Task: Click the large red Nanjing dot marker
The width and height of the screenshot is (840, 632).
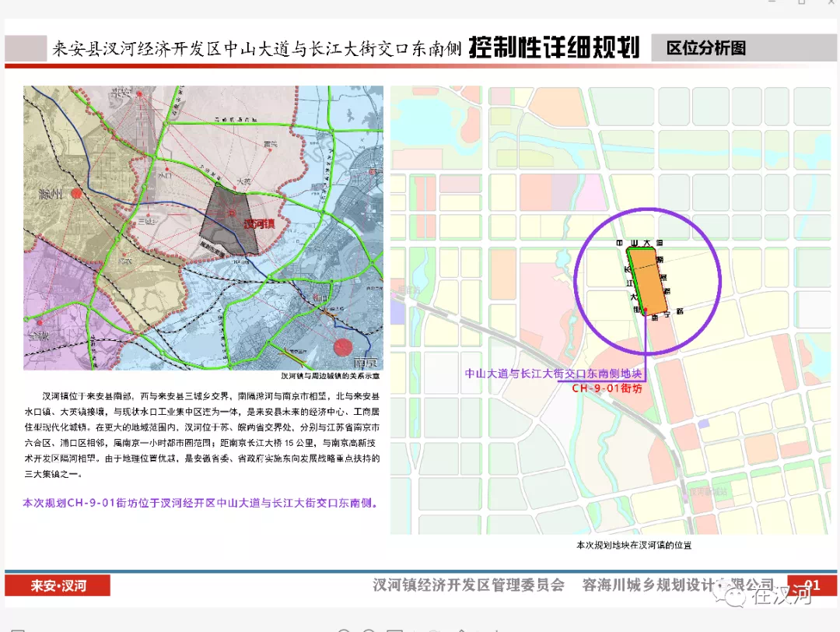Action: (x=343, y=347)
